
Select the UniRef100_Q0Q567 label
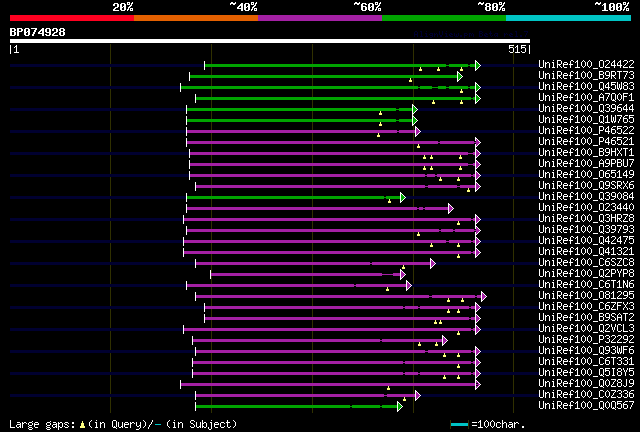(586, 406)
